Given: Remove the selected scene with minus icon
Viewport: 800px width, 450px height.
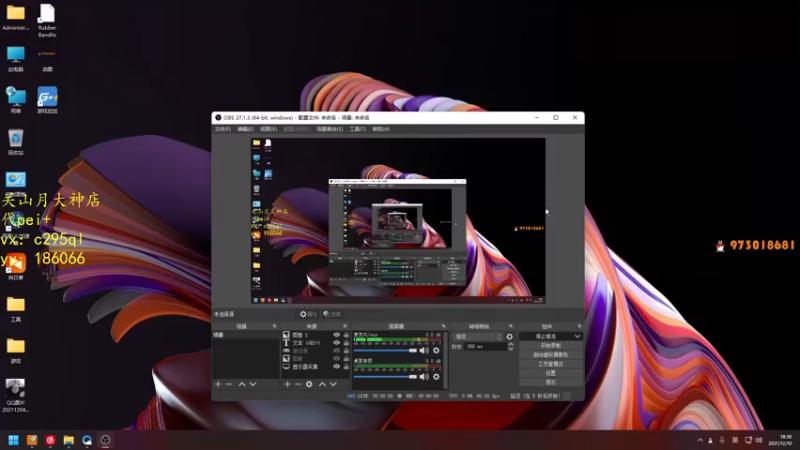Looking at the screenshot, I should [x=229, y=384].
